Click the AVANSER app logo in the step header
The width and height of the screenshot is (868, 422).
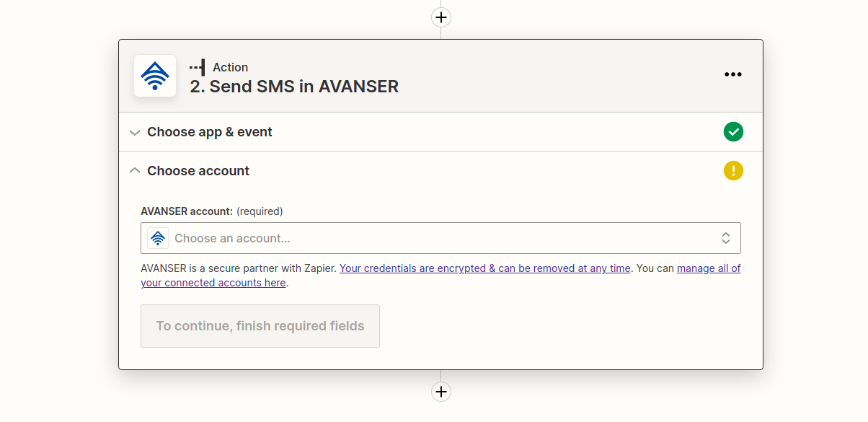(x=155, y=76)
